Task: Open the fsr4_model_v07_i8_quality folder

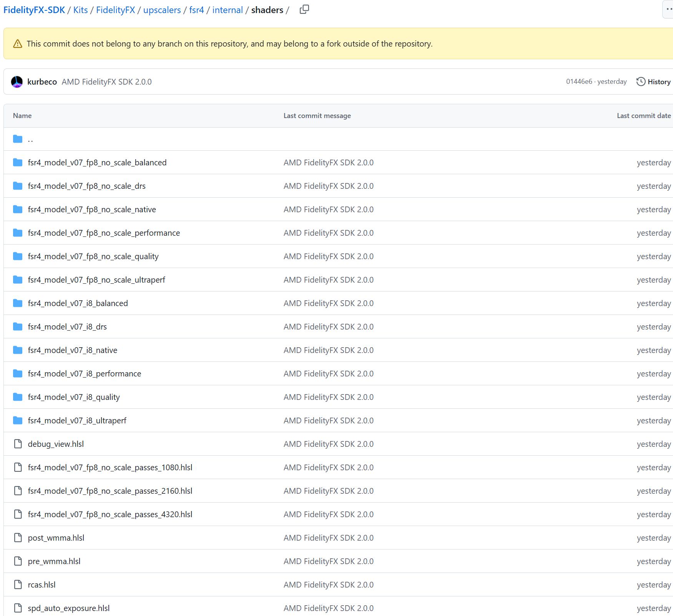Action: (x=74, y=397)
